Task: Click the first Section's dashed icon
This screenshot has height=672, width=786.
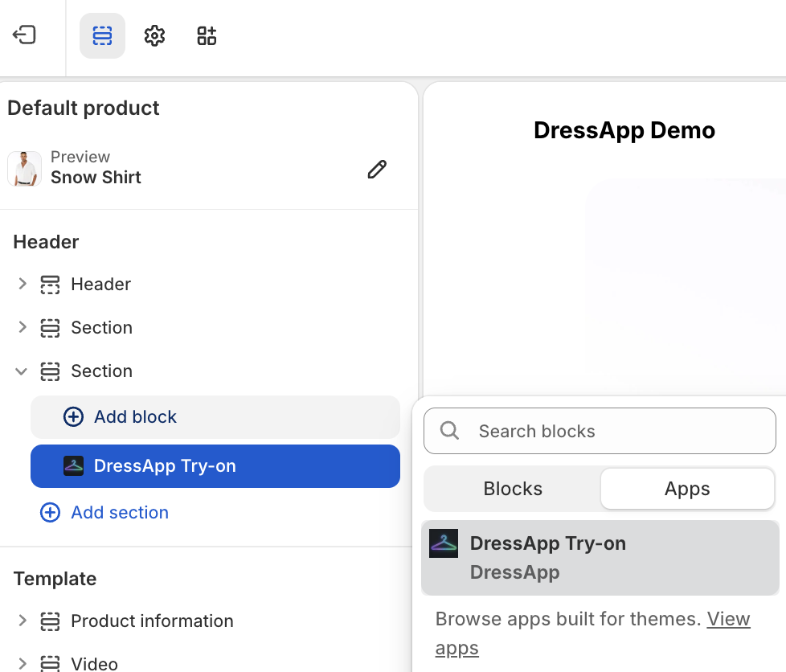Action: [50, 328]
